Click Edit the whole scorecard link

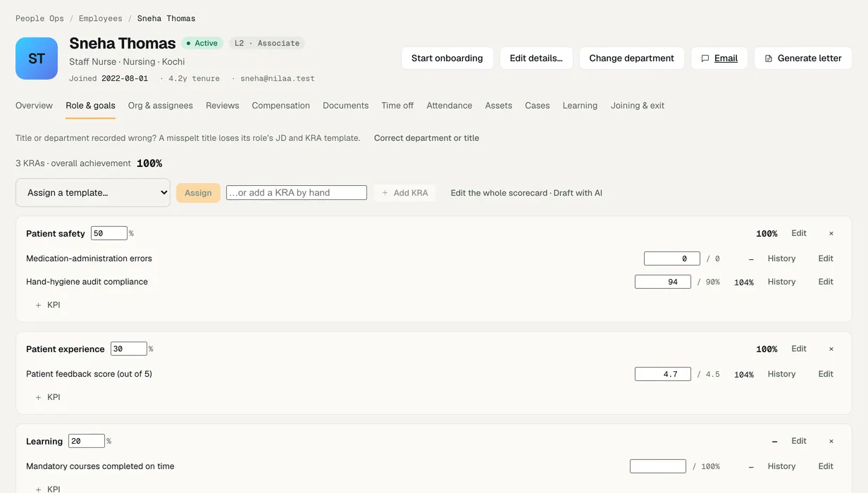(x=500, y=193)
